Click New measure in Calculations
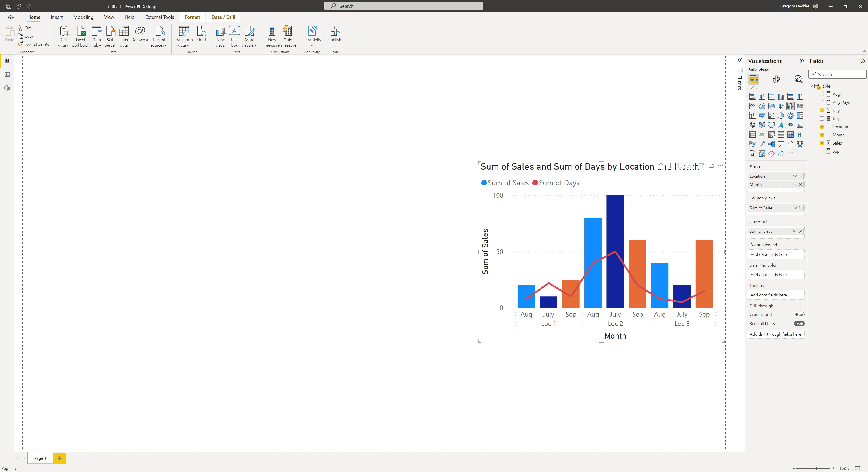This screenshot has width=868, height=472. coord(272,36)
